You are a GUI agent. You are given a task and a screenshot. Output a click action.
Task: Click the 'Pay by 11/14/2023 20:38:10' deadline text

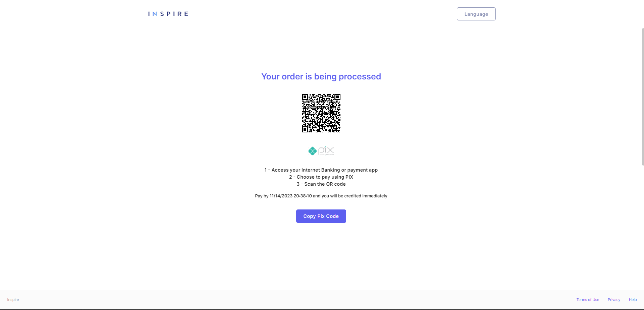click(321, 196)
